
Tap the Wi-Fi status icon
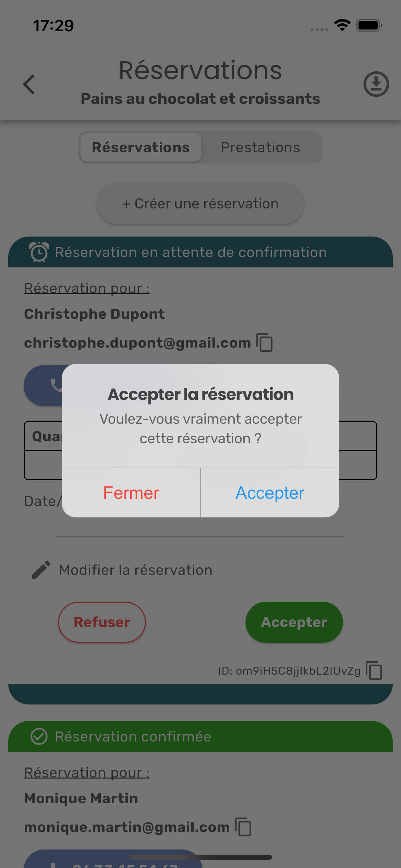click(342, 25)
